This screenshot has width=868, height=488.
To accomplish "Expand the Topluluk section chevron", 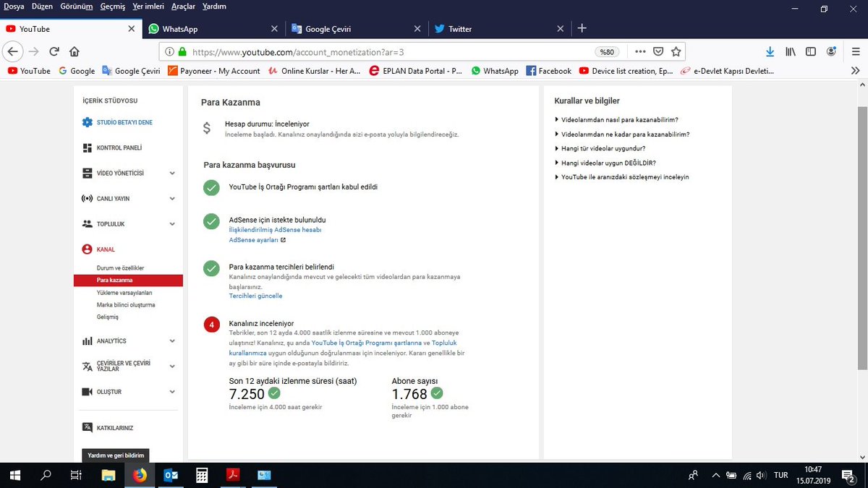I will (172, 224).
